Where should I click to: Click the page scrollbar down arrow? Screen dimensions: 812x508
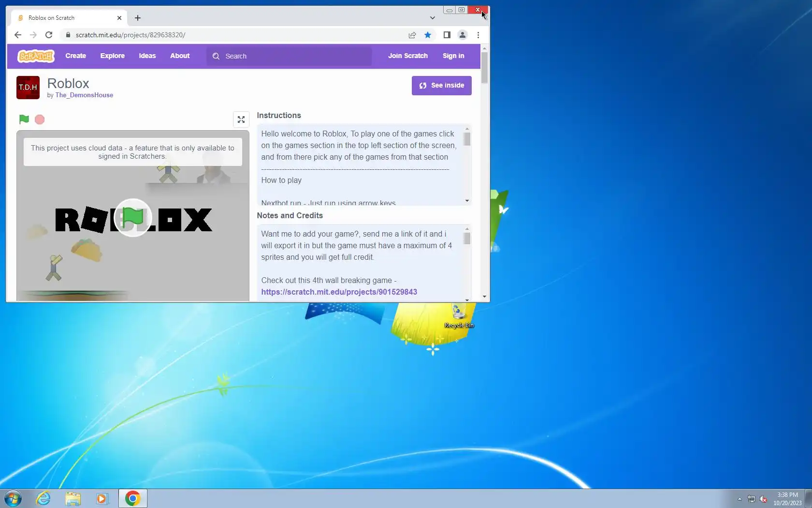(484, 297)
